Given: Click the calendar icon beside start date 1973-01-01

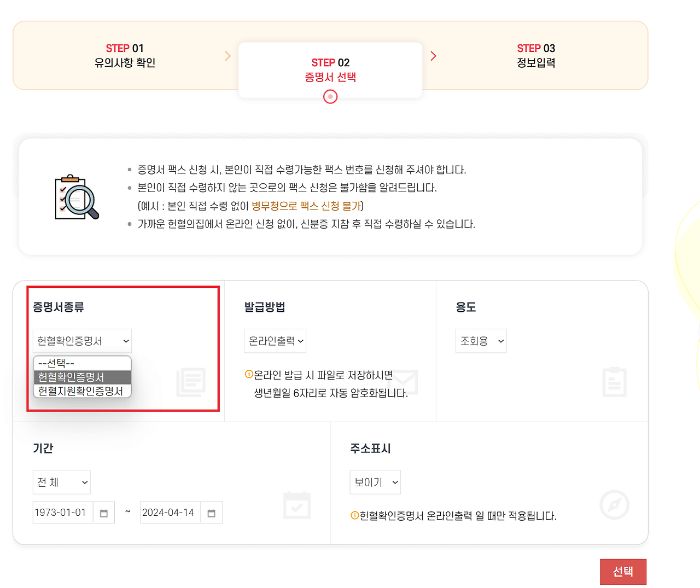Looking at the screenshot, I should coord(104,513).
